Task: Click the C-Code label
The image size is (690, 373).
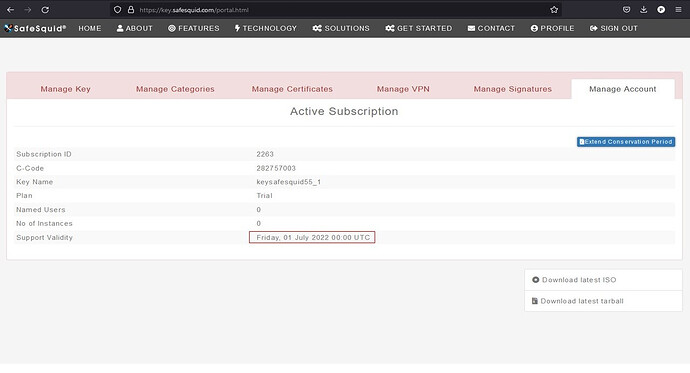Action: point(30,168)
